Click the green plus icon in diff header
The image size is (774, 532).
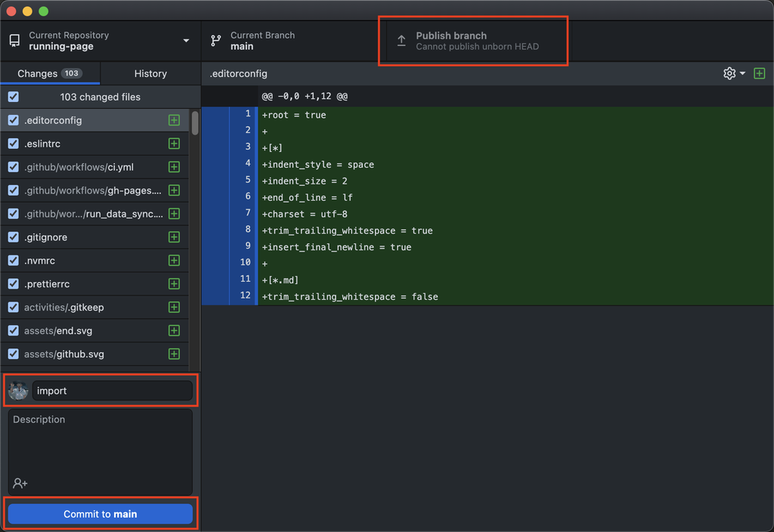(x=760, y=73)
